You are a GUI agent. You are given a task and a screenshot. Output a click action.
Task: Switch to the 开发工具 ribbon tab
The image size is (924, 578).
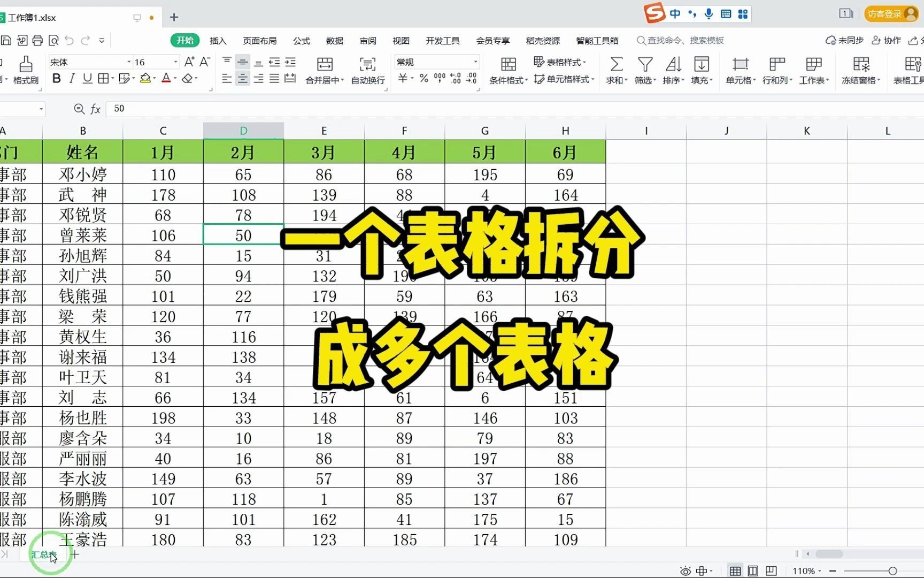[443, 41]
